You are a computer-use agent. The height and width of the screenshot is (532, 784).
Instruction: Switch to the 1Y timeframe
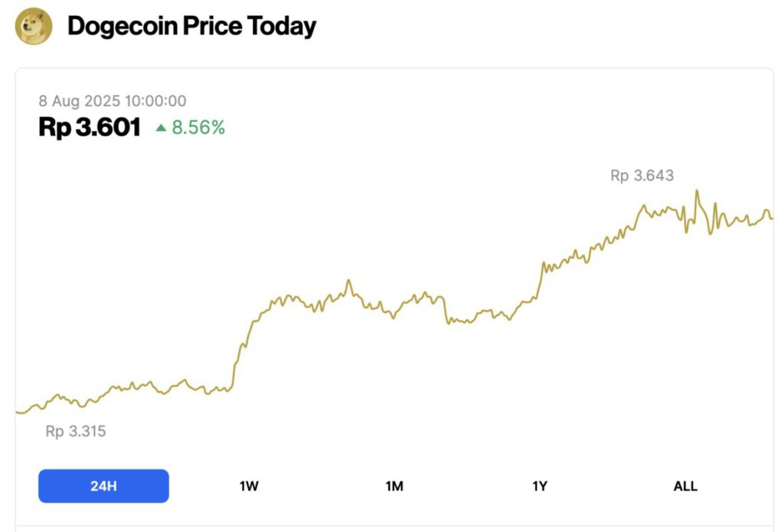click(x=541, y=486)
